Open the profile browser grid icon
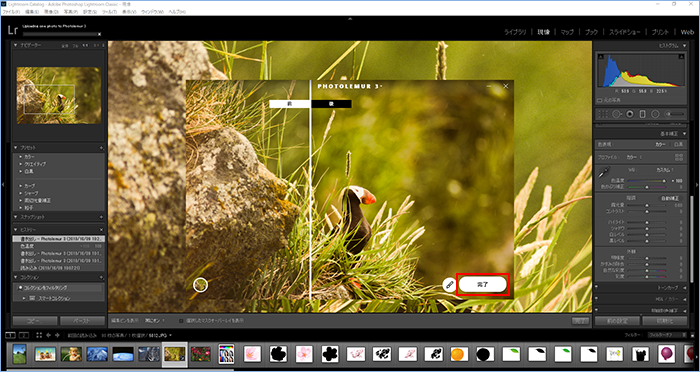700x372 pixels. [x=679, y=157]
